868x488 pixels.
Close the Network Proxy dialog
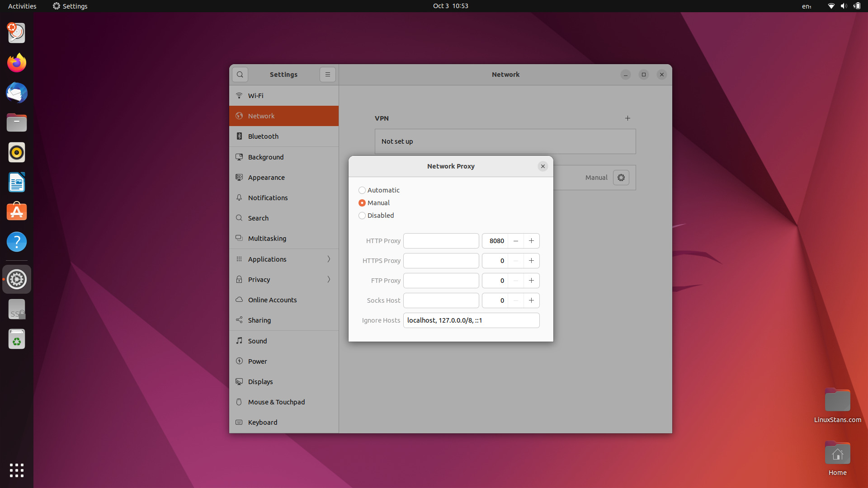pos(543,166)
